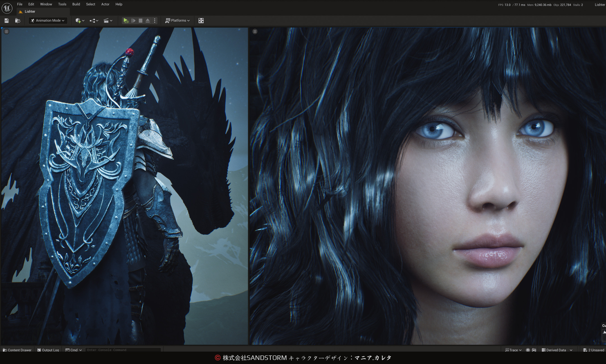Click the 2 Unsaved status button
This screenshot has height=364, width=606.
(593, 350)
